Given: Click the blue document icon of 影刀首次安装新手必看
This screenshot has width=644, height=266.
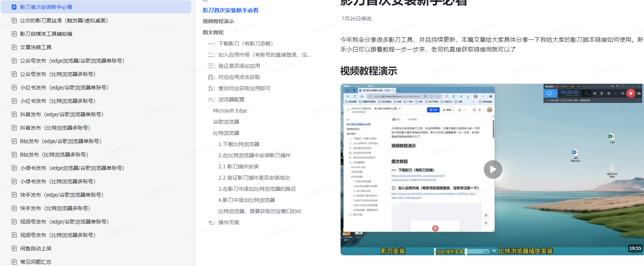Looking at the screenshot, I should pyautogui.click(x=14, y=7).
